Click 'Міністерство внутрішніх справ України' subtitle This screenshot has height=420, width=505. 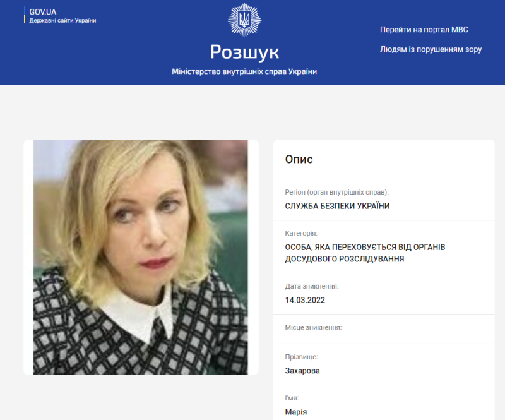tap(244, 71)
